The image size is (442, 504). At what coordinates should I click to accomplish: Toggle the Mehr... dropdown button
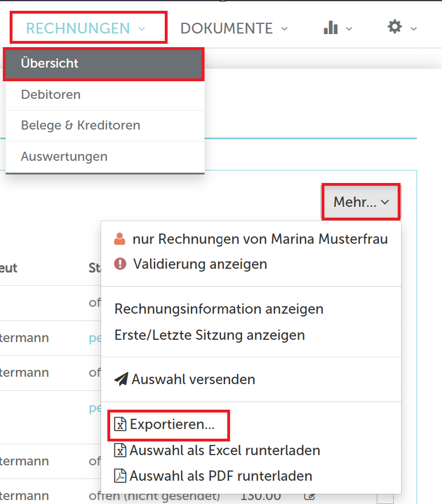point(361,202)
